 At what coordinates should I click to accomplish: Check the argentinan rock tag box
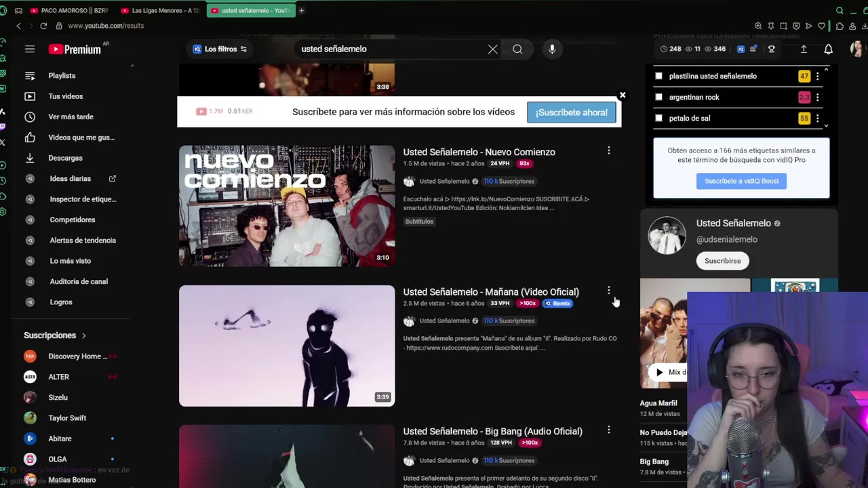point(658,97)
